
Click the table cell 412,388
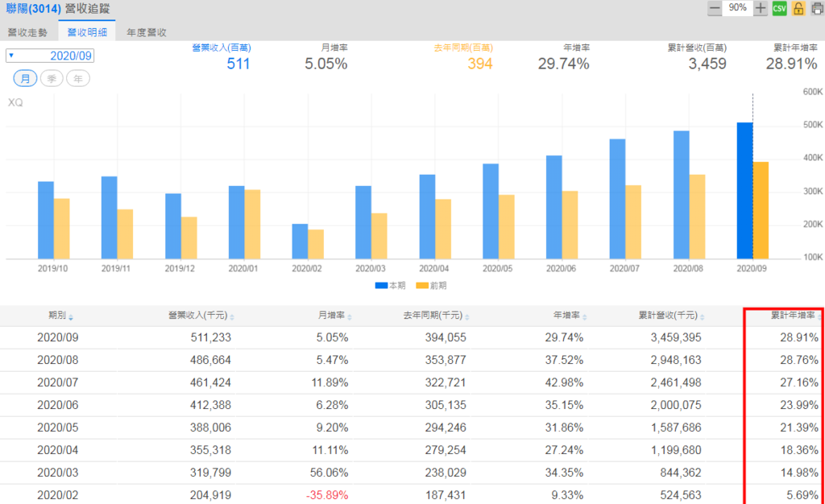tap(210, 405)
